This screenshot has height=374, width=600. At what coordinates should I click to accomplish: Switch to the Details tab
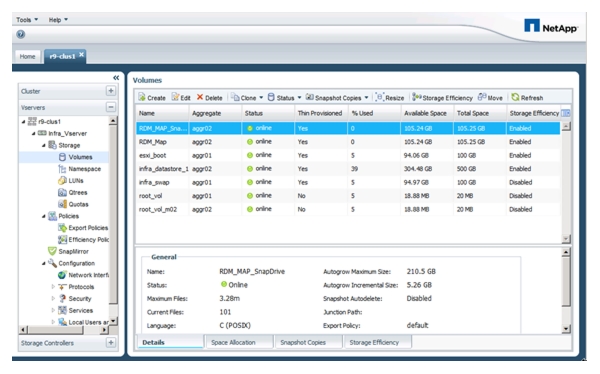coord(170,342)
